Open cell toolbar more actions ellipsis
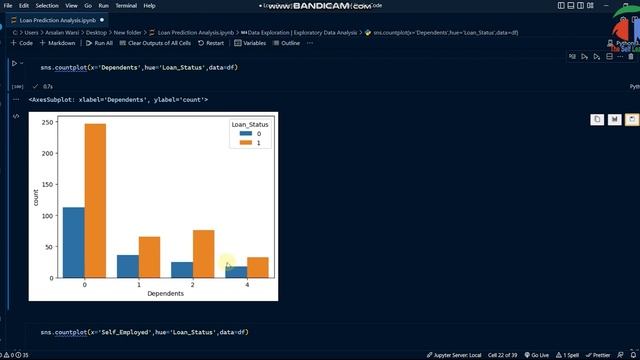The height and width of the screenshot is (360, 640). [620, 57]
